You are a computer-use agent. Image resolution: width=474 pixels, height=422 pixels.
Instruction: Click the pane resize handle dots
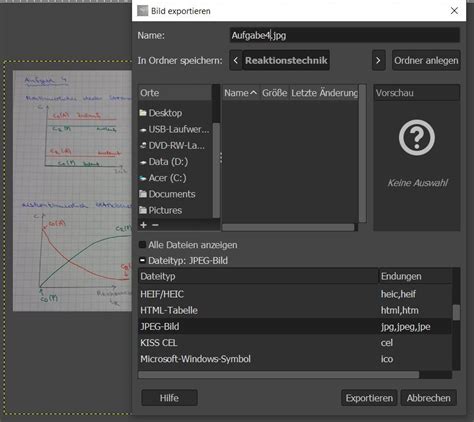[x=221, y=158]
